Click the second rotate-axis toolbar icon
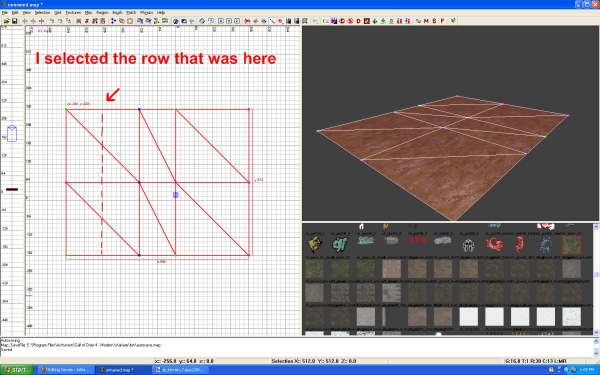Image resolution: width=600 pixels, height=375 pixels. pos(60,21)
